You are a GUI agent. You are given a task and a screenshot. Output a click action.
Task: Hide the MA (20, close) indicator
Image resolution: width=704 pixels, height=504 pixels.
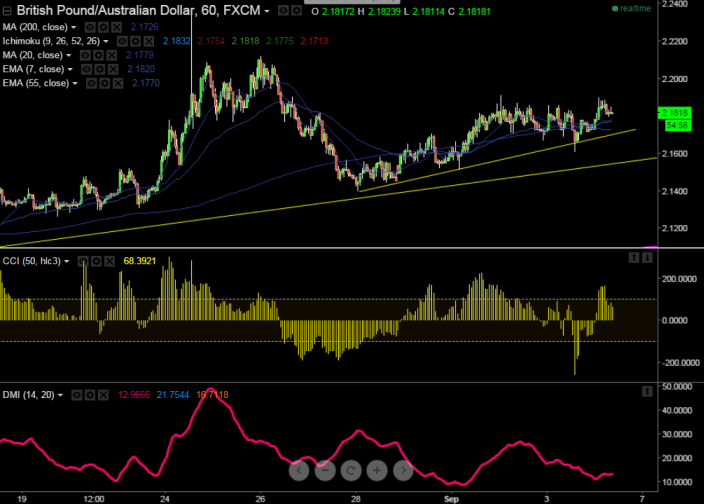point(85,54)
